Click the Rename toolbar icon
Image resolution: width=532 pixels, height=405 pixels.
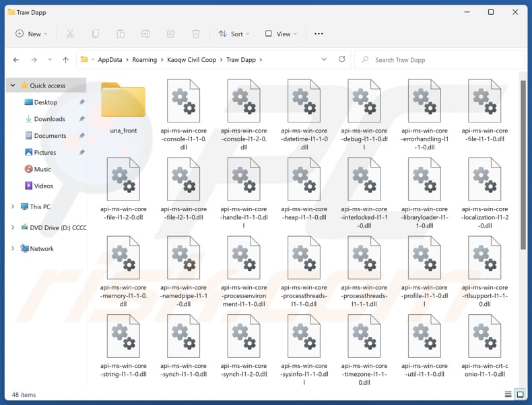pos(146,34)
